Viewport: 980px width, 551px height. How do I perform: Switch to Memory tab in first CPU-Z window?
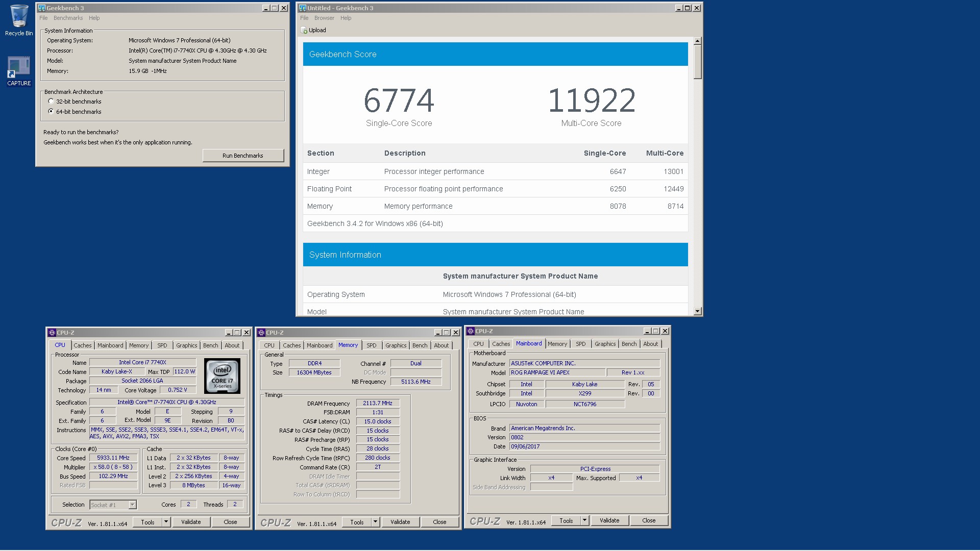139,345
